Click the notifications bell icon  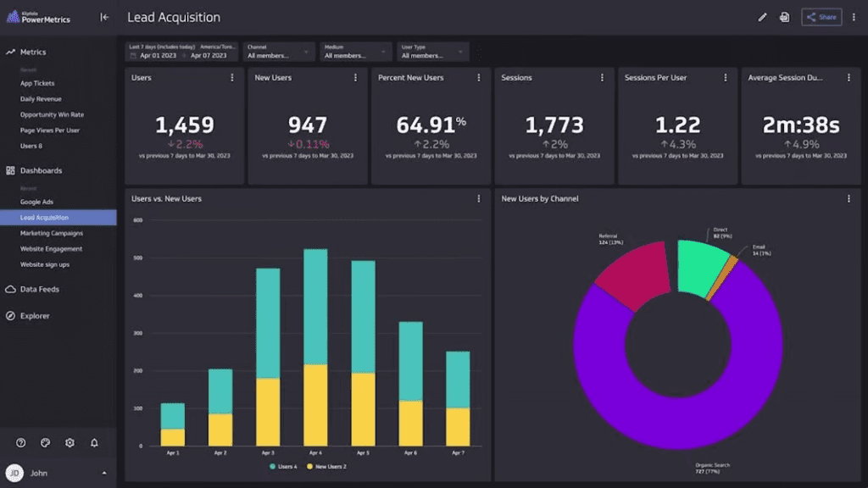click(94, 442)
